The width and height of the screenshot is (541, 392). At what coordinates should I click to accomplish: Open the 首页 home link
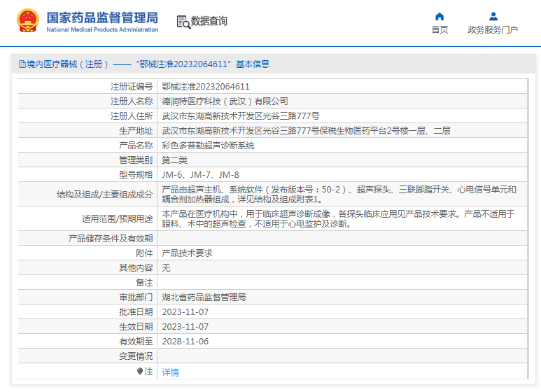pyautogui.click(x=440, y=30)
